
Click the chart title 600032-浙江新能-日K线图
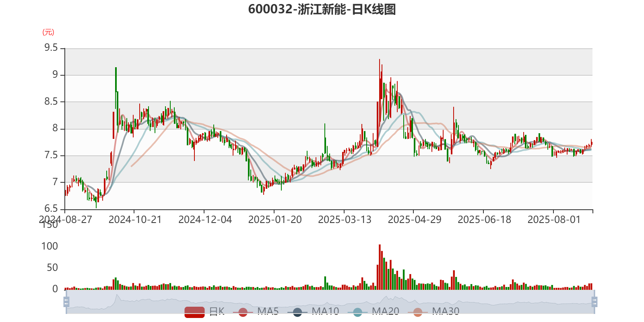point(322,9)
